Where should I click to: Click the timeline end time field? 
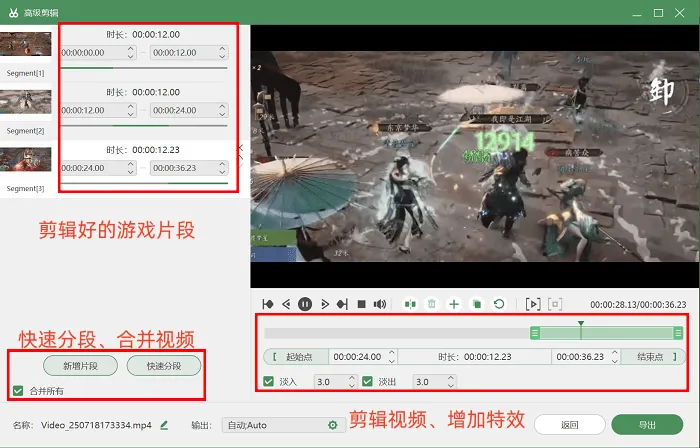[586, 357]
